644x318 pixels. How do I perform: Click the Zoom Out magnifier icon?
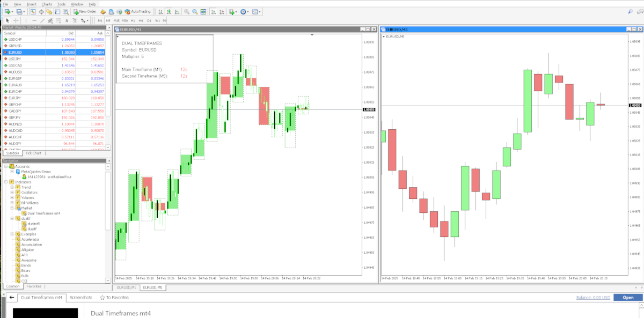[x=195, y=11]
